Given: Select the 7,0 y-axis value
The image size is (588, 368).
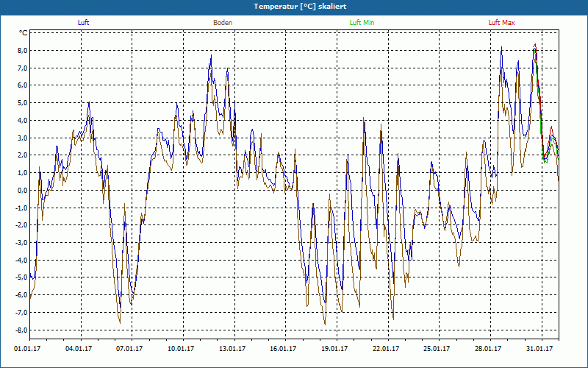Looking at the screenshot, I should point(21,68).
